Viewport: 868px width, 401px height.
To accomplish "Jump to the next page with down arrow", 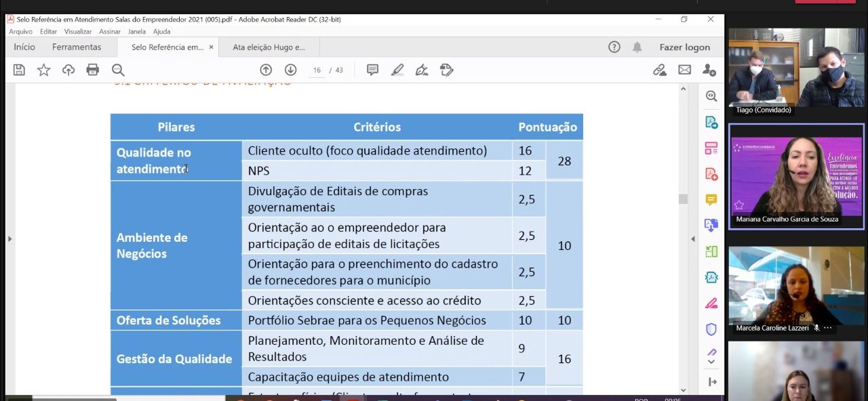I will point(290,70).
